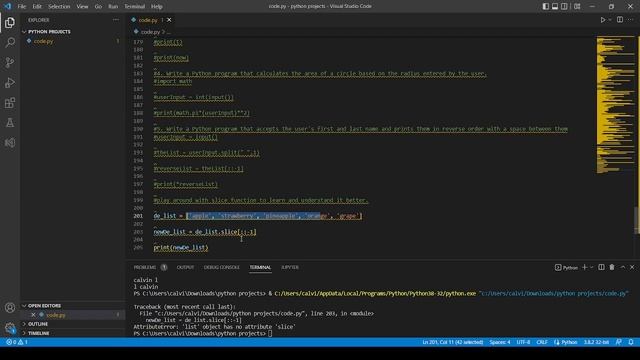
Task: Open the Source Control view
Action: click(x=10, y=62)
